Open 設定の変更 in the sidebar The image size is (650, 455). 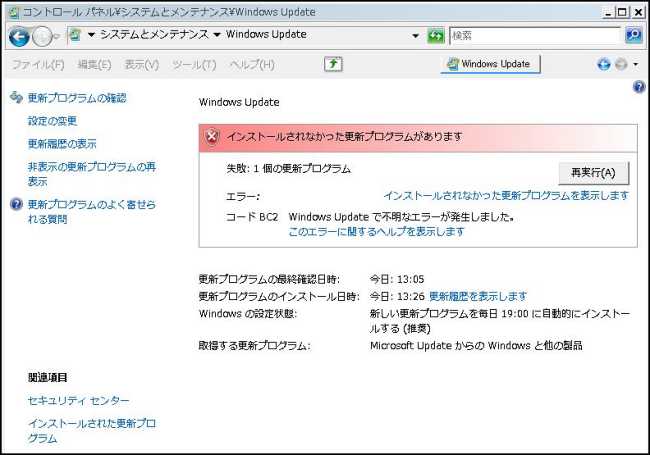pyautogui.click(x=52, y=121)
